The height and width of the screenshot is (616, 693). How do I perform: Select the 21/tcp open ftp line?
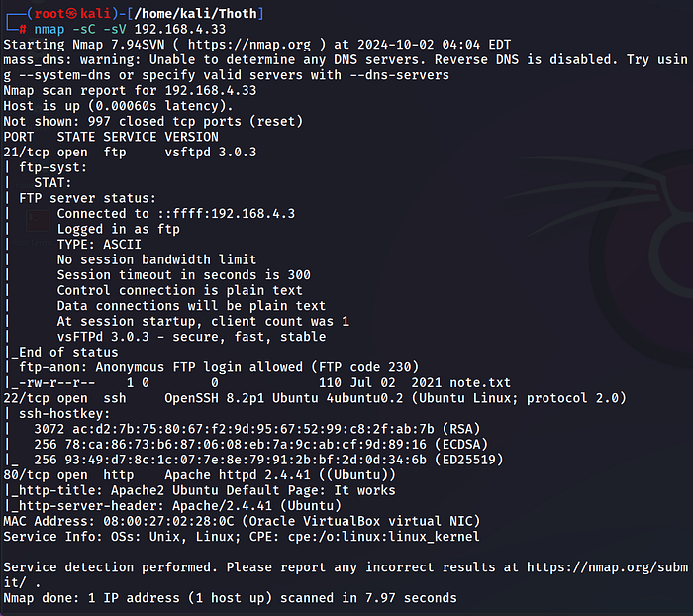tap(65, 152)
